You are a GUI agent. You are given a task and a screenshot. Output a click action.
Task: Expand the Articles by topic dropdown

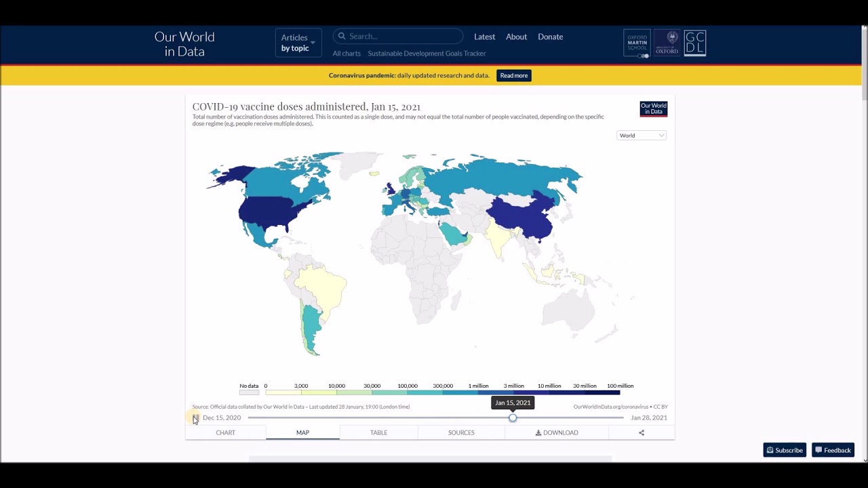click(x=298, y=43)
